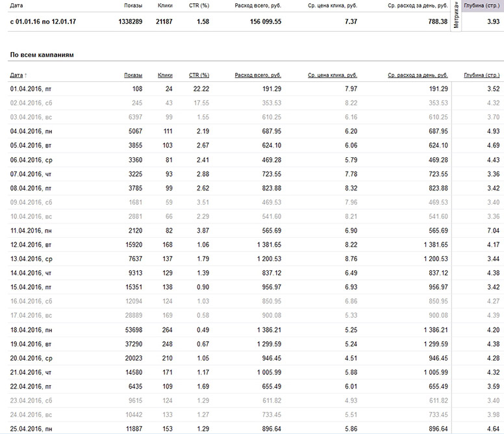Sort the table by underlined Клики header
Viewport: 504px width, 434px height.
click(165, 75)
